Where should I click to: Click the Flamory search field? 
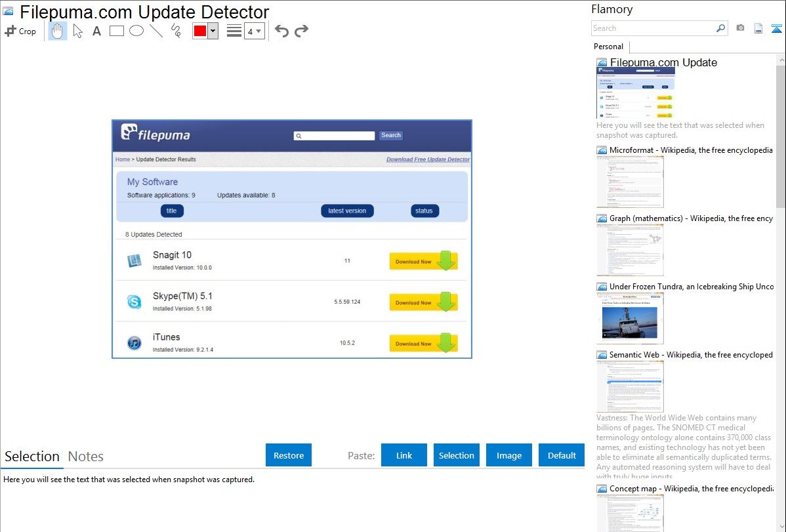click(x=653, y=28)
